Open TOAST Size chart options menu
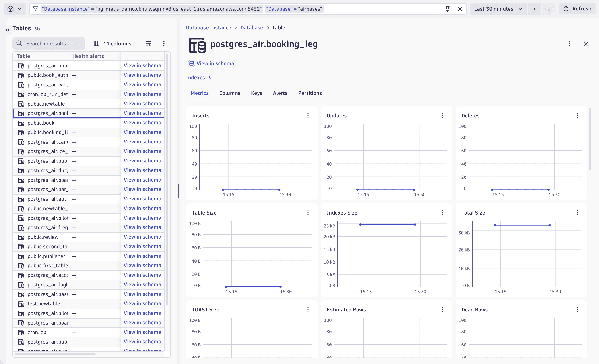599x364 pixels. 308,309
